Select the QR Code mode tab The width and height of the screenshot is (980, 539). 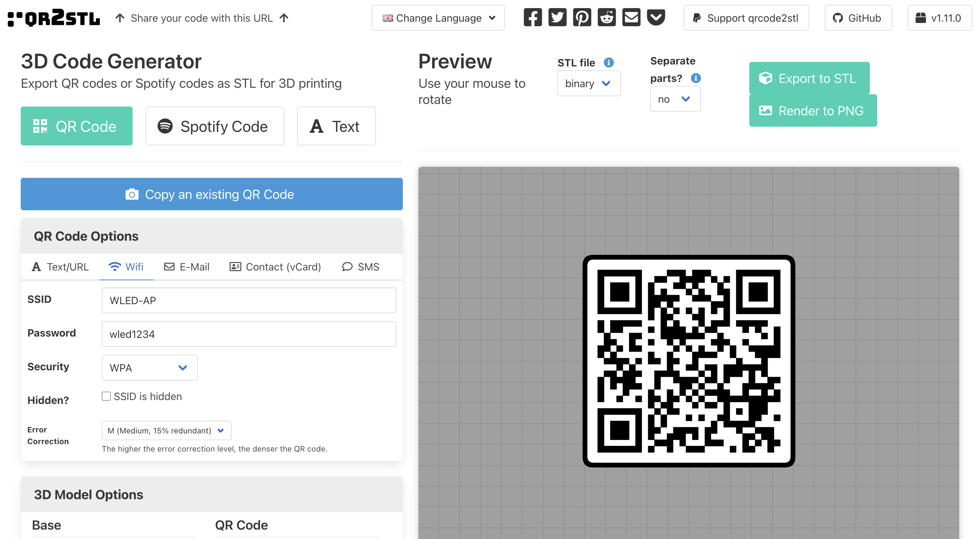(x=76, y=126)
